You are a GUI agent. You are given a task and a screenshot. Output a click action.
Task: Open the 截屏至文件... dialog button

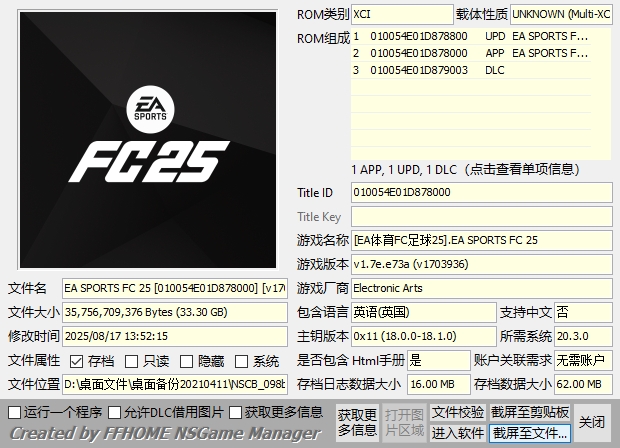click(530, 433)
